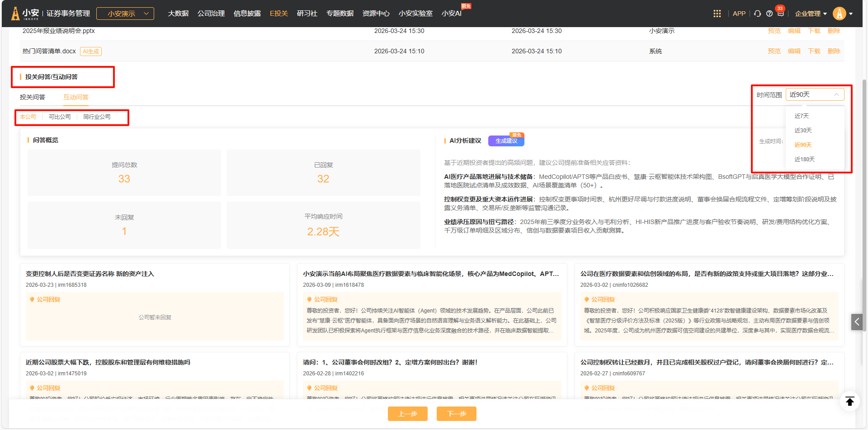Click the 小安 logo in header
Viewport: 868px width, 430px height.
click(x=25, y=14)
